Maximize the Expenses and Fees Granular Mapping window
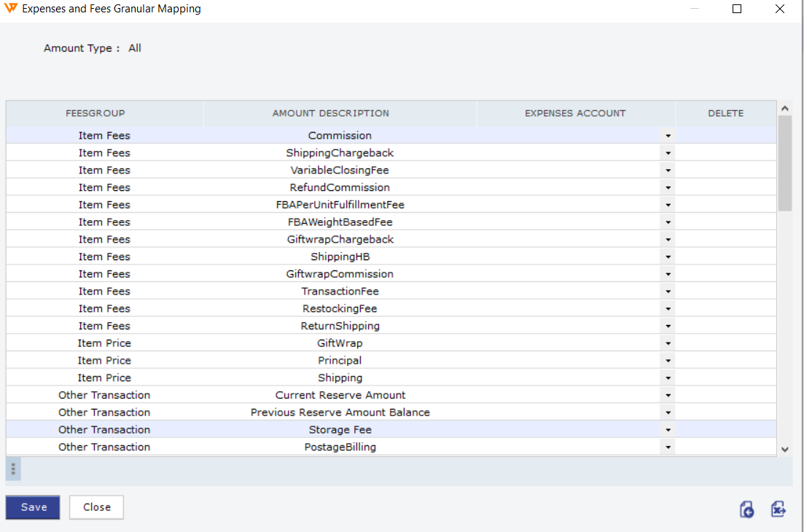This screenshot has width=804, height=532. [737, 9]
